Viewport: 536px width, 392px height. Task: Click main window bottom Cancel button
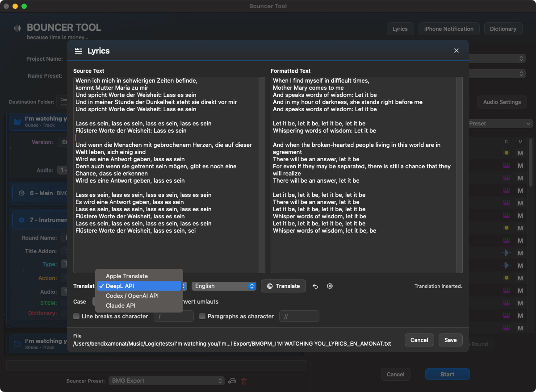(395, 375)
